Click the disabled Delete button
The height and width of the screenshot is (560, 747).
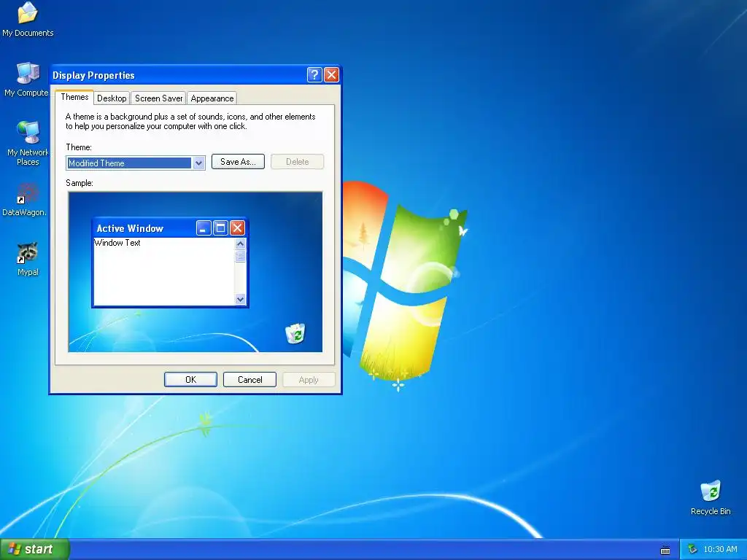298,161
